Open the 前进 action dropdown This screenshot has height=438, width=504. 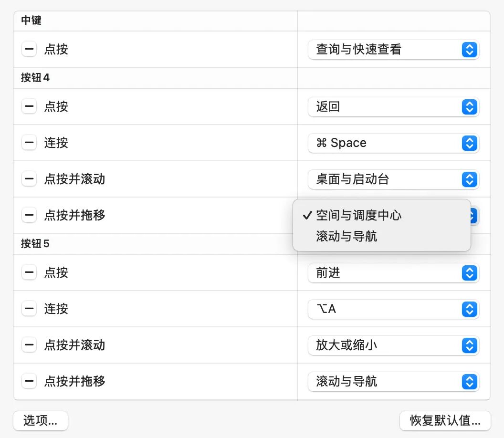pyautogui.click(x=393, y=273)
